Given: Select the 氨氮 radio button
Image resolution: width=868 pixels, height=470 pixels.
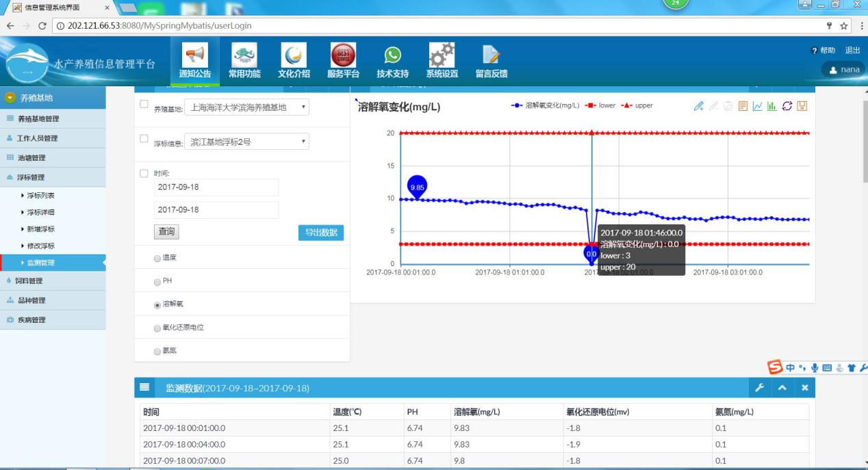Looking at the screenshot, I should pos(158,350).
